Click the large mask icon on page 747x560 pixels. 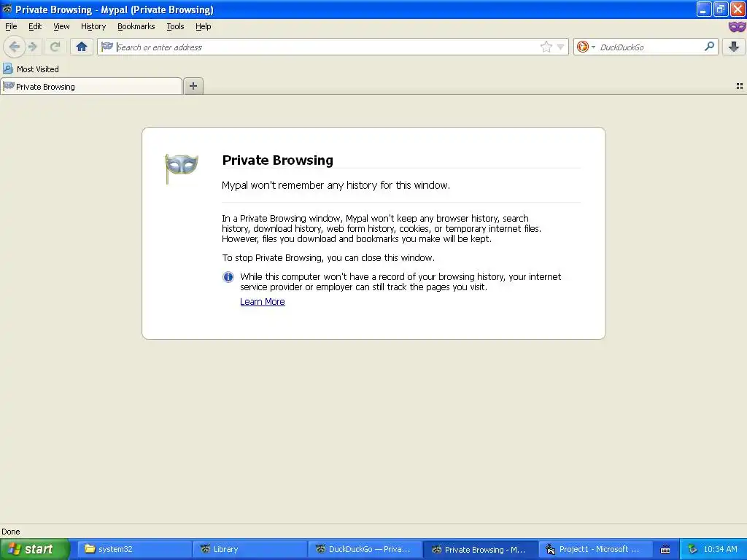(x=181, y=168)
